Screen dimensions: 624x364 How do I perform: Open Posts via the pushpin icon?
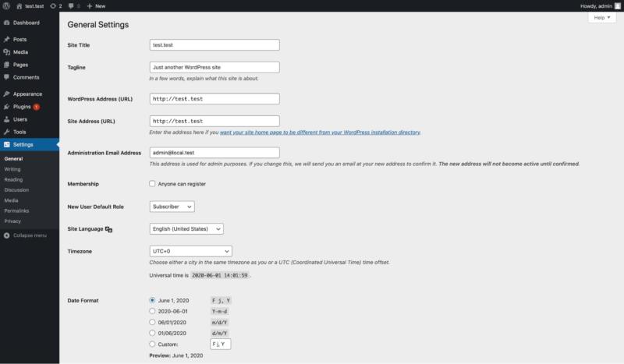pos(7,39)
